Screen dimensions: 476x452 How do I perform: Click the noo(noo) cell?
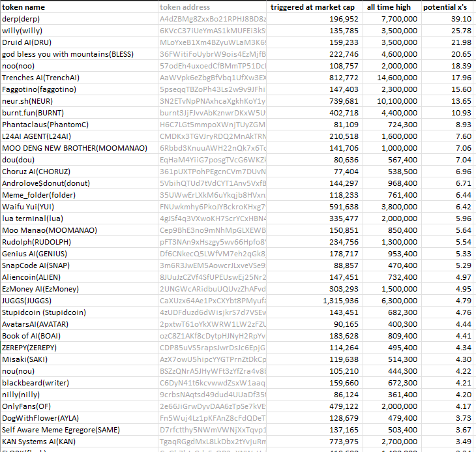tap(79, 66)
